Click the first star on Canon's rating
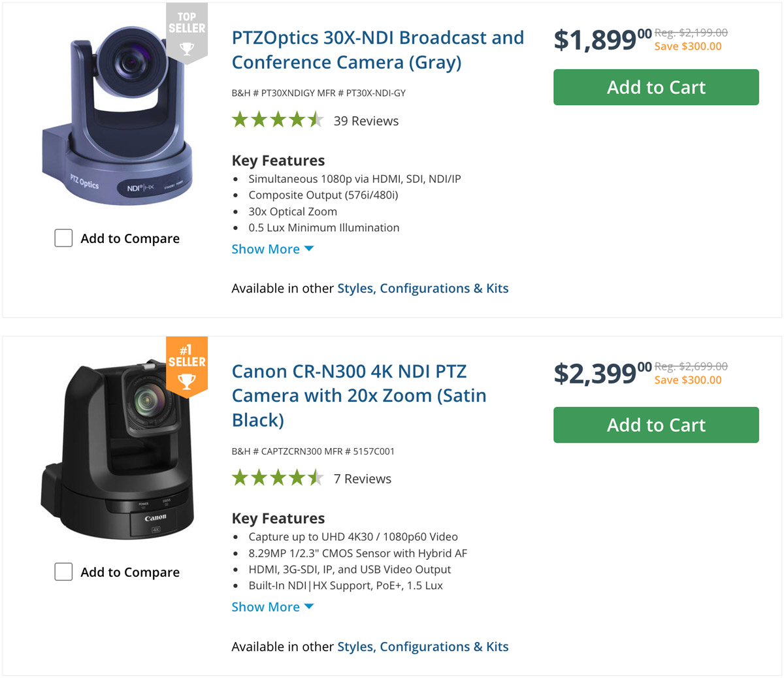This screenshot has width=784, height=678. [x=239, y=477]
